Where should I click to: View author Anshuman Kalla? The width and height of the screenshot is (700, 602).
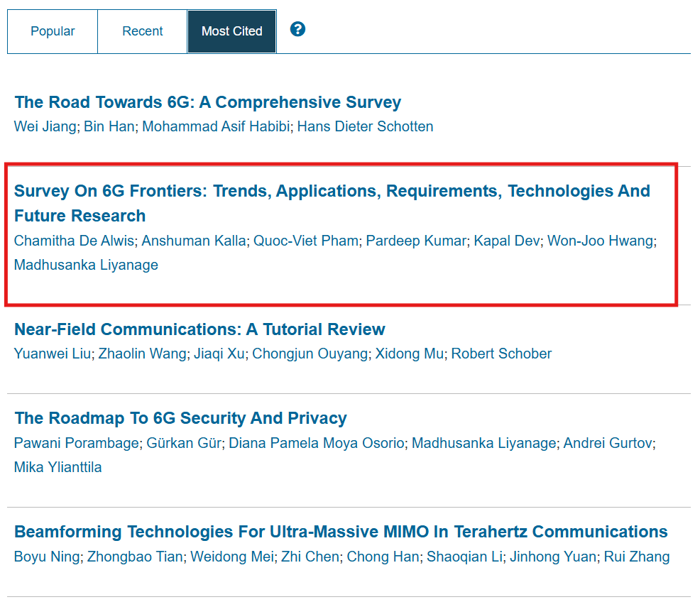pyautogui.click(x=194, y=241)
